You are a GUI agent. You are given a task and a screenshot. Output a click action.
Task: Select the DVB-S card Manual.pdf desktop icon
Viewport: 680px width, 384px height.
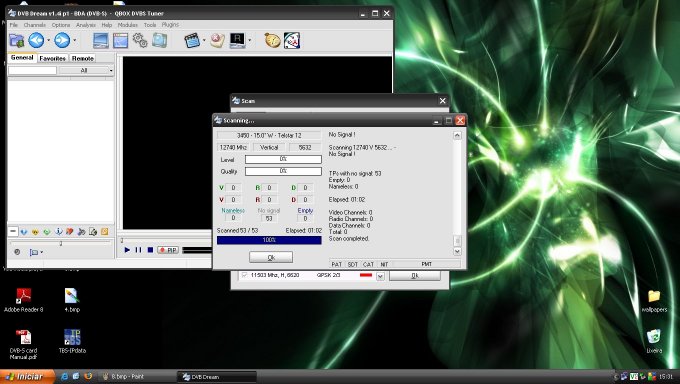point(23,345)
